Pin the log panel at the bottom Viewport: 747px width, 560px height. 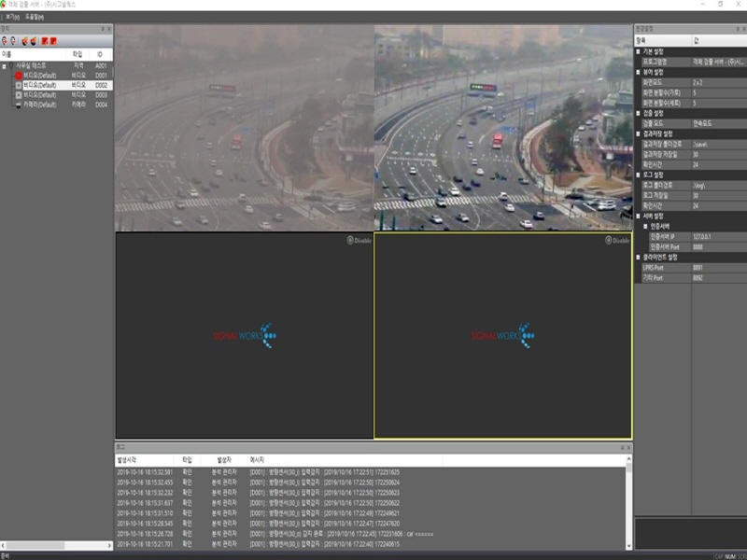[622, 448]
